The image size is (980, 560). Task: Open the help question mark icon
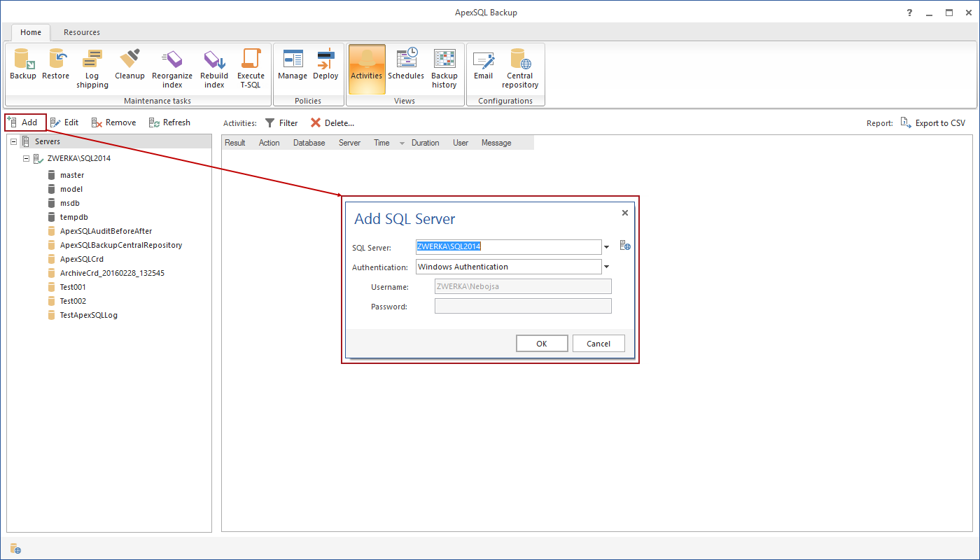click(x=911, y=13)
